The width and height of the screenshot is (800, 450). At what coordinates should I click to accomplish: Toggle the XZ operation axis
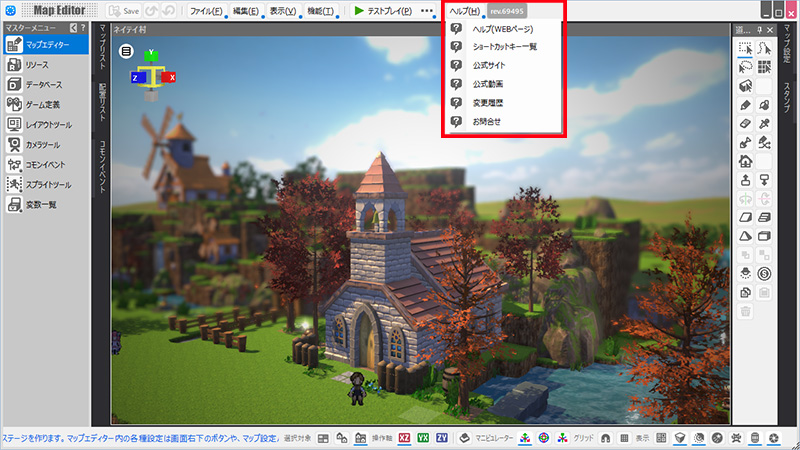point(405,438)
